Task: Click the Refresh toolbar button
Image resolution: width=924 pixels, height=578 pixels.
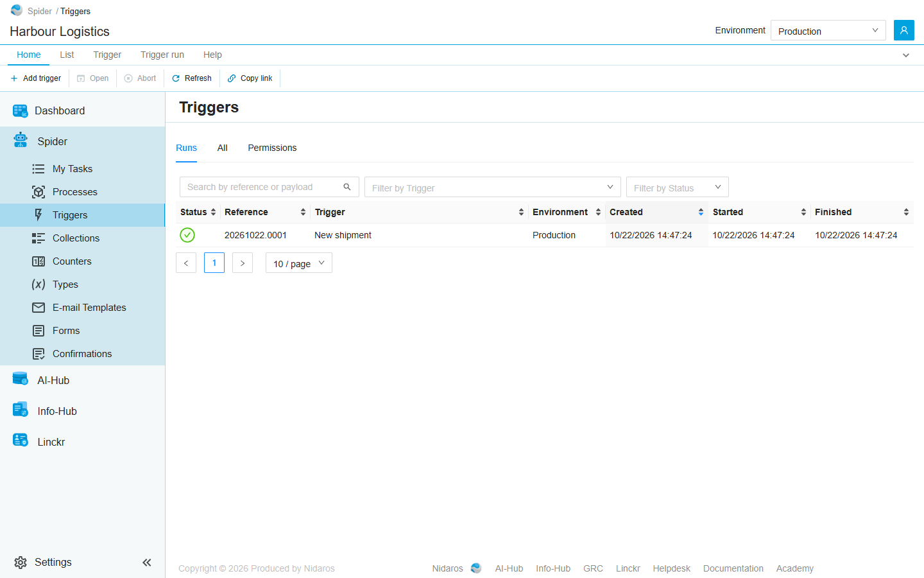Action: click(x=192, y=78)
